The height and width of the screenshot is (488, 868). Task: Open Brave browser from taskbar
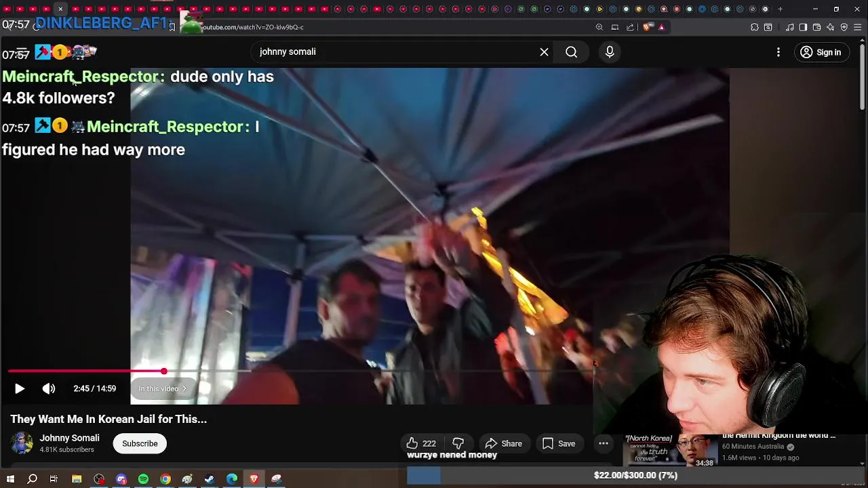[x=254, y=479]
